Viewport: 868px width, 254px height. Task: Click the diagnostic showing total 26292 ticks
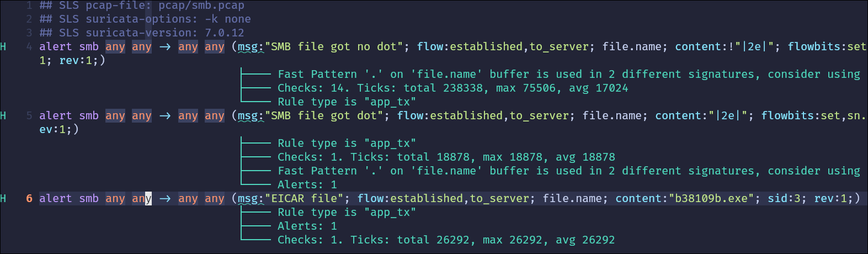point(446,240)
